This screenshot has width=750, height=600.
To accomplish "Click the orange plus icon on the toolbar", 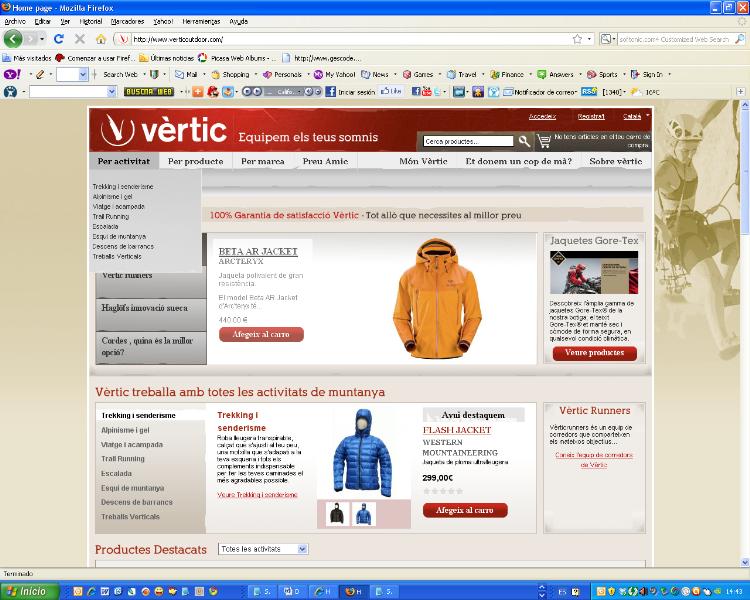I will pyautogui.click(x=198, y=91).
